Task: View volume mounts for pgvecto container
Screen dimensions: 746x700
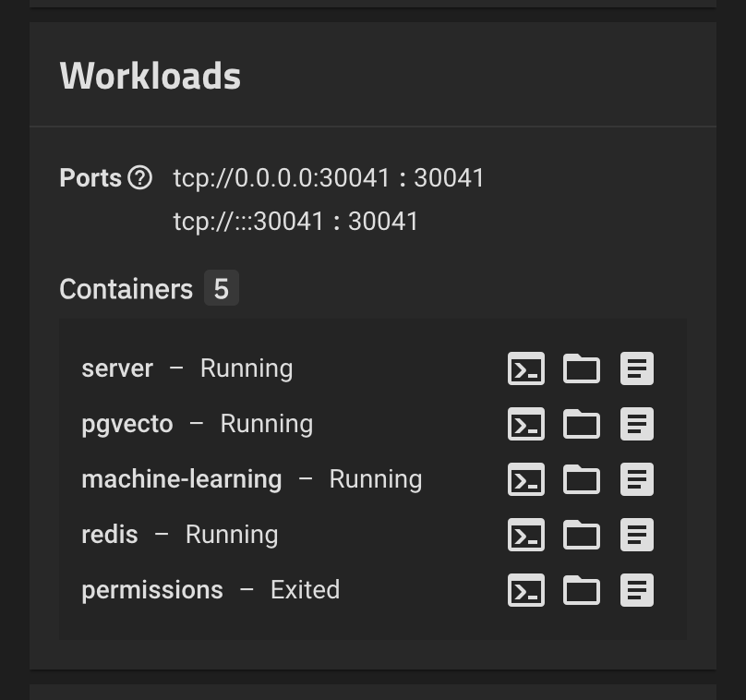Action: pyautogui.click(x=582, y=424)
